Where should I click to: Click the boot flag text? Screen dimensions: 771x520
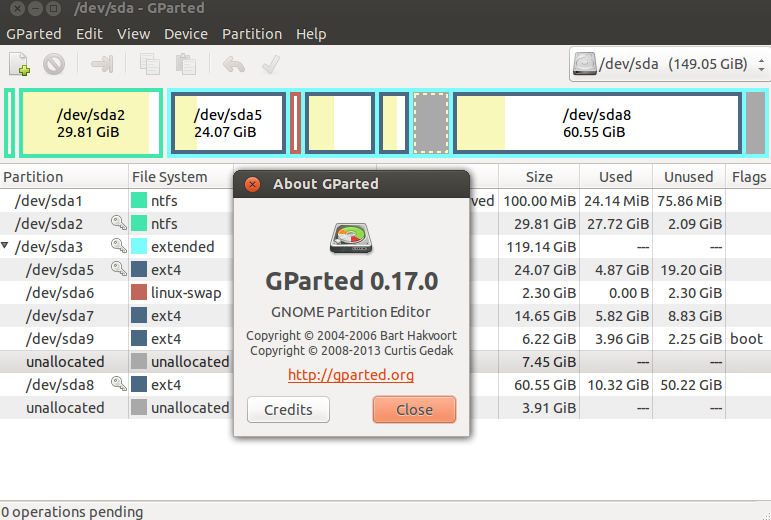(746, 339)
